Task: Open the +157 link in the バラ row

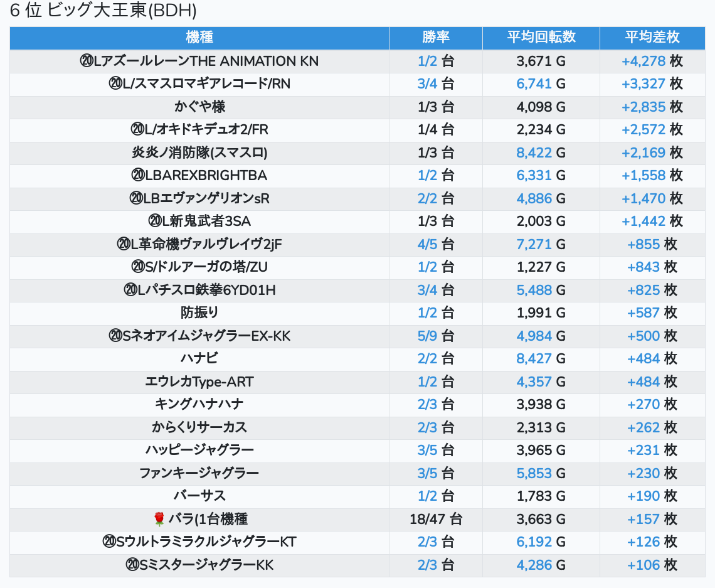Action: click(643, 519)
